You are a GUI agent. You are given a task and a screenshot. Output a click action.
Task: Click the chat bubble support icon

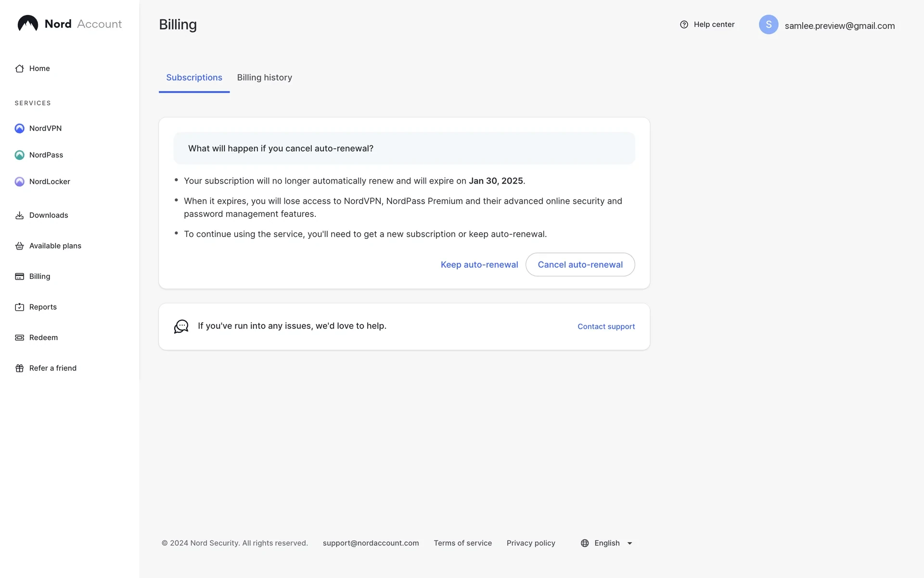coord(181,327)
